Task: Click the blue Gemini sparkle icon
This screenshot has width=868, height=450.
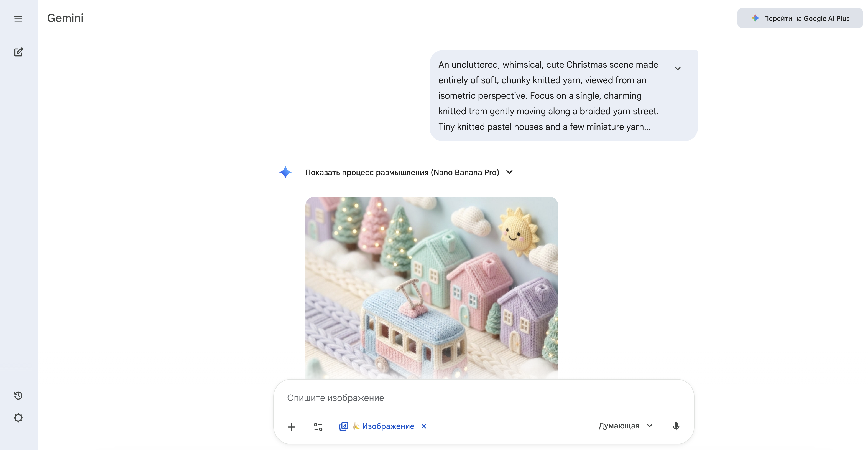Action: tap(285, 172)
